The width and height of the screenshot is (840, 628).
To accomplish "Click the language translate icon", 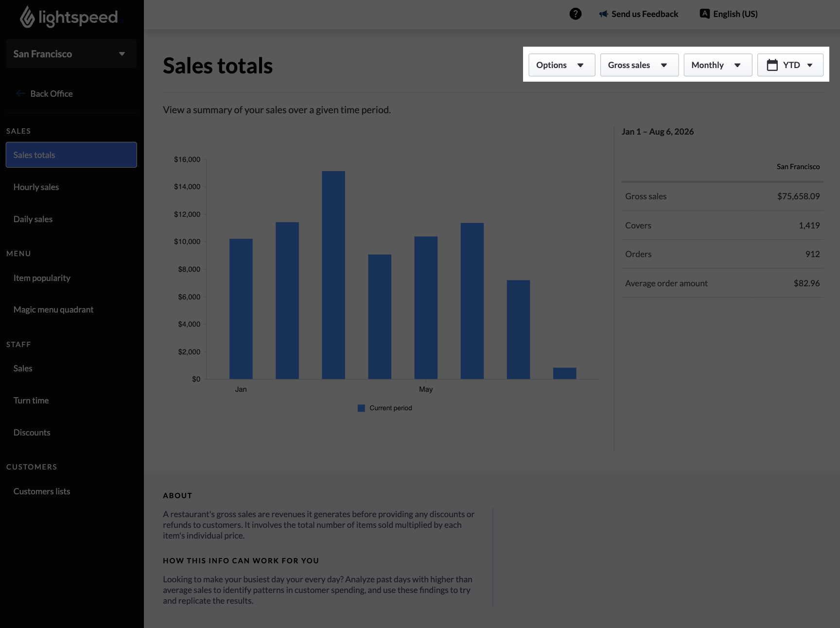I will pyautogui.click(x=705, y=14).
